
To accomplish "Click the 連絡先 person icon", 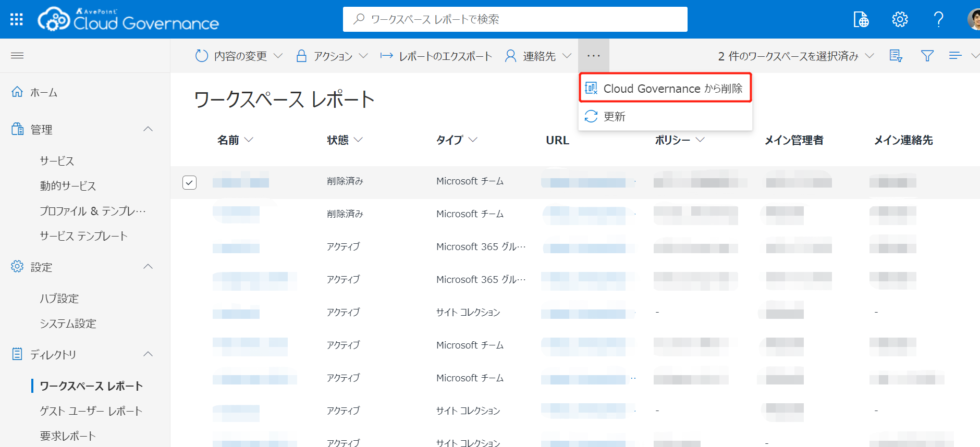I will coord(510,56).
